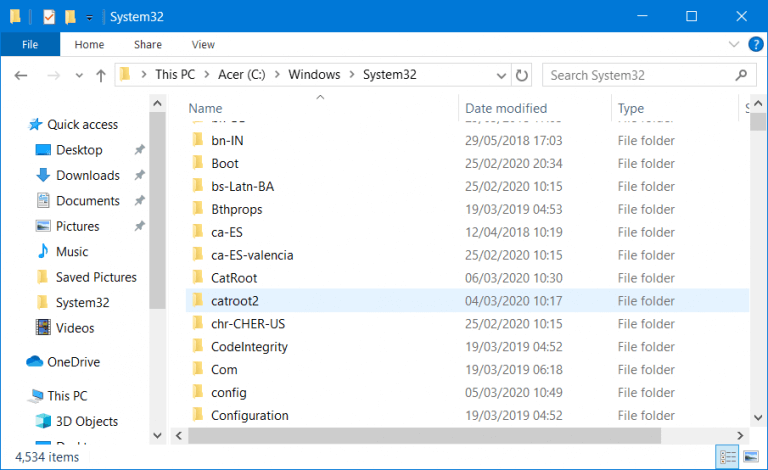Open the File menu
Screen dimensions: 768x470
pos(30,45)
